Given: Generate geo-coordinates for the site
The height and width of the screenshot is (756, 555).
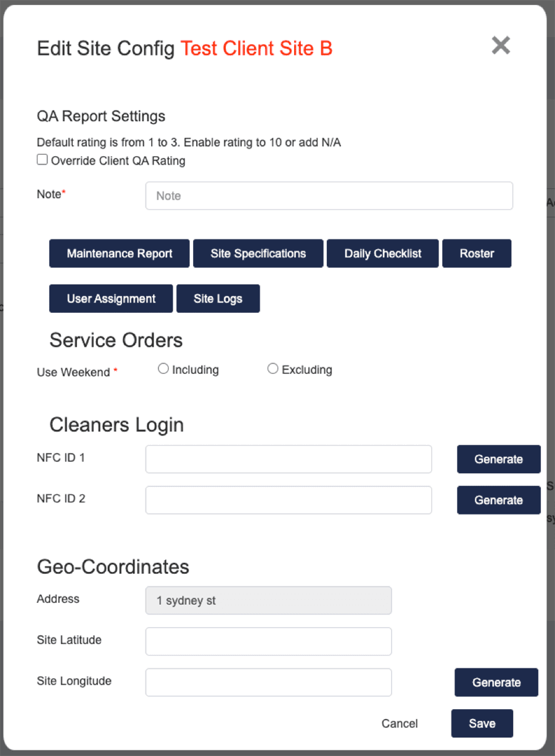Looking at the screenshot, I should pos(496,682).
